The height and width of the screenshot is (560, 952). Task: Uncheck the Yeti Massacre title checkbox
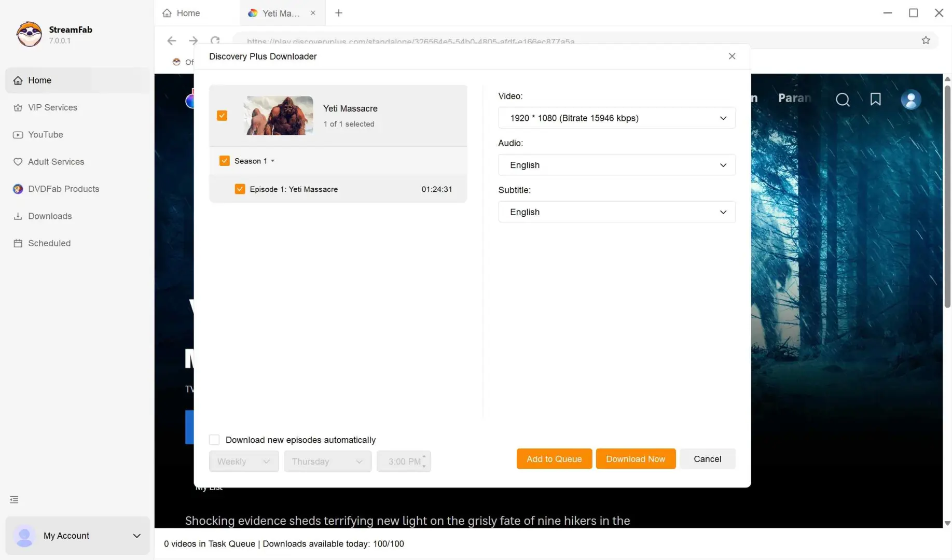[222, 116]
